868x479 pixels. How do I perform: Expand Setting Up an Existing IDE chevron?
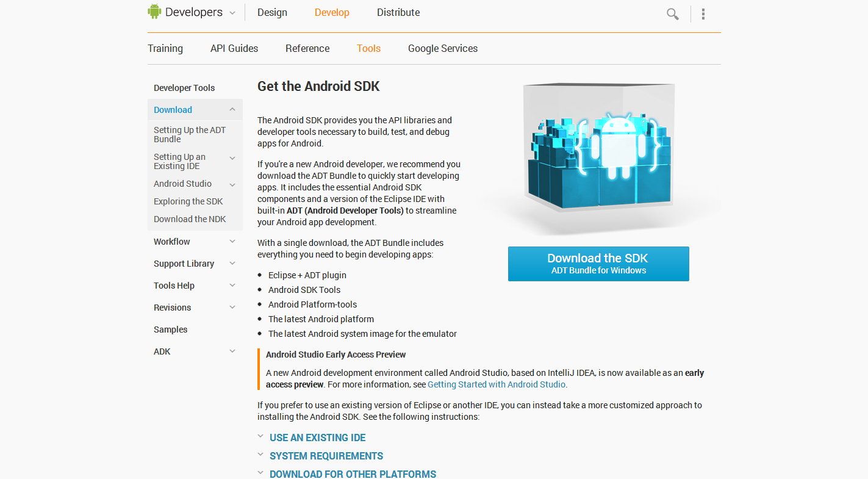(232, 158)
